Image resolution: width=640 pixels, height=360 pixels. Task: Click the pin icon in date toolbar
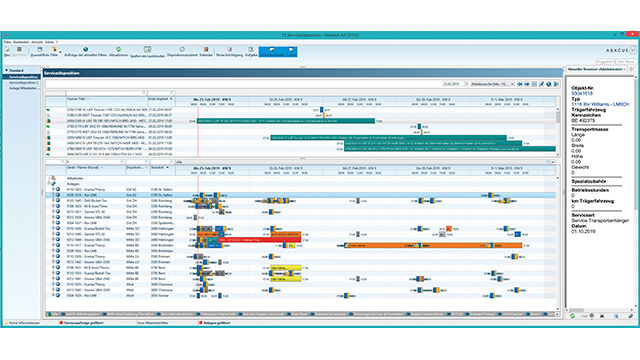(542, 84)
